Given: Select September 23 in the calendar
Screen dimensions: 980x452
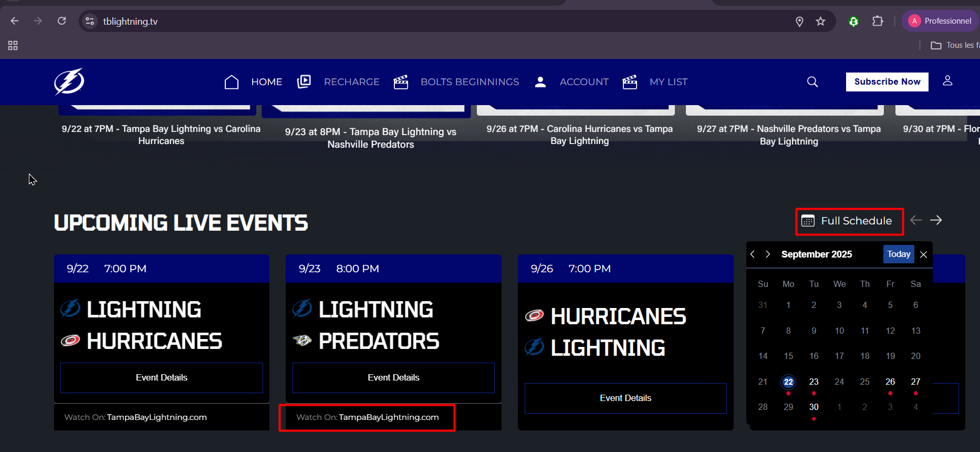Looking at the screenshot, I should pyautogui.click(x=814, y=382).
